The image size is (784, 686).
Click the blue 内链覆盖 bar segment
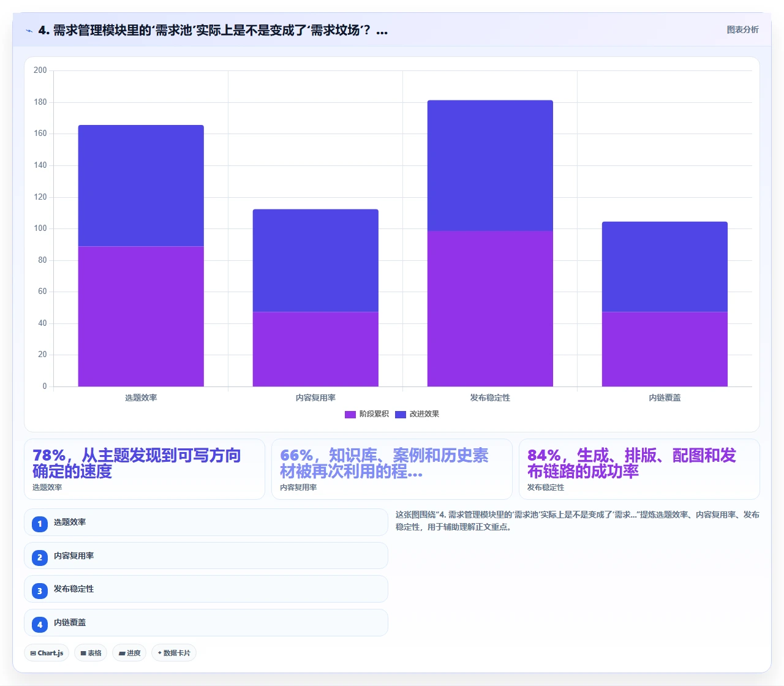click(665, 266)
